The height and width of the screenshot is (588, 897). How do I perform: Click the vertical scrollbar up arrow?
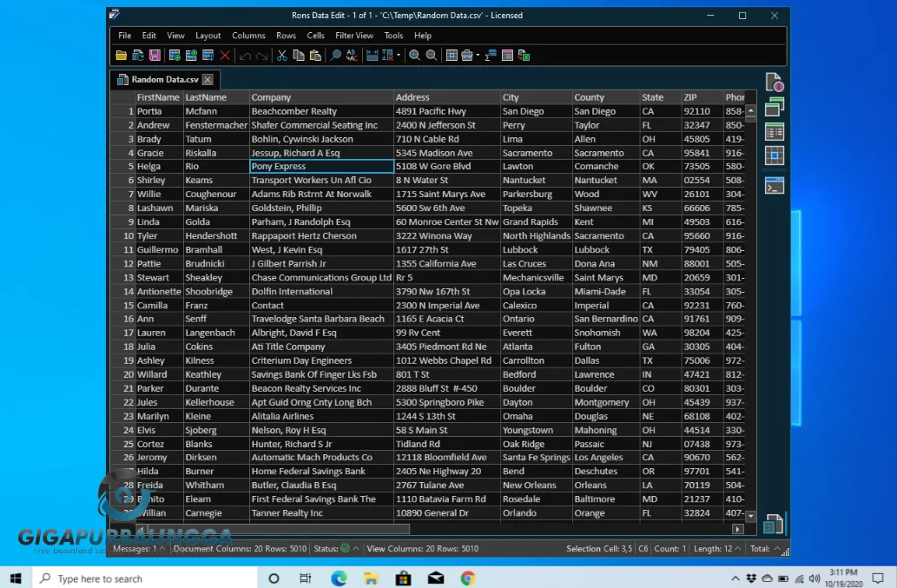pyautogui.click(x=750, y=109)
